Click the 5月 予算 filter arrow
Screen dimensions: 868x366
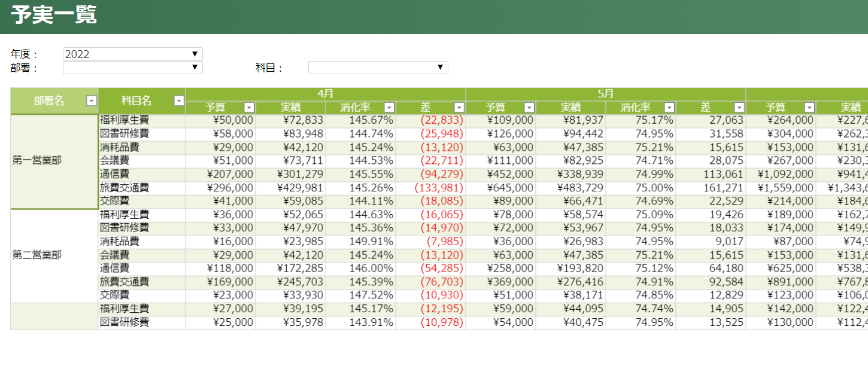(529, 108)
